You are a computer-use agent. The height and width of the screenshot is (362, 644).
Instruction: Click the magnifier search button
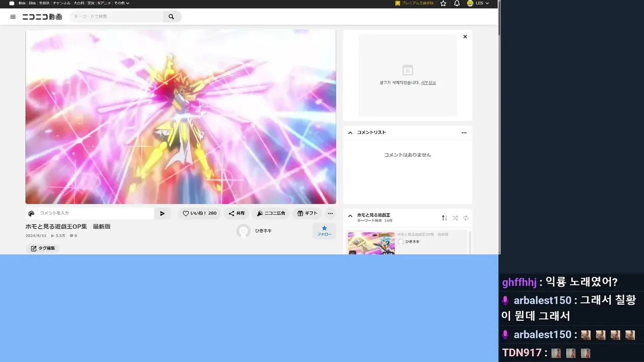pos(172,17)
